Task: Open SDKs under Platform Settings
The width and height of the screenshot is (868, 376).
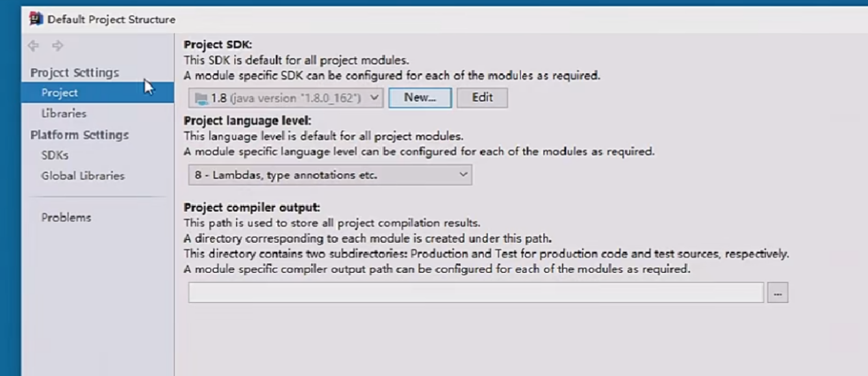Action: click(55, 155)
